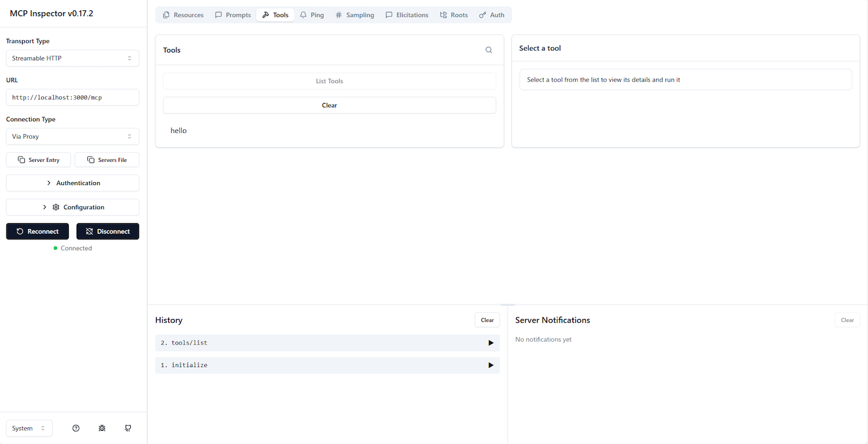This screenshot has height=444, width=868.
Task: Click the URL input field
Action: tap(72, 98)
